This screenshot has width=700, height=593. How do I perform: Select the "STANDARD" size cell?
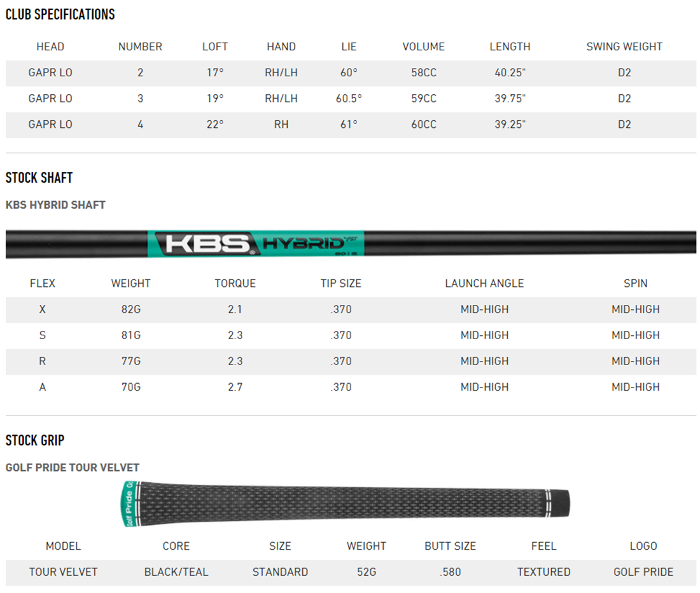[x=280, y=573]
